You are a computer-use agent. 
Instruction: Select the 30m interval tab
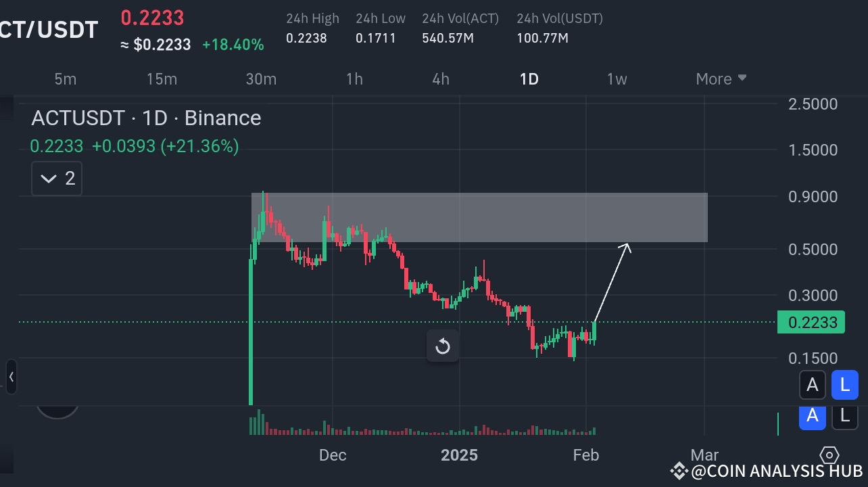(261, 78)
